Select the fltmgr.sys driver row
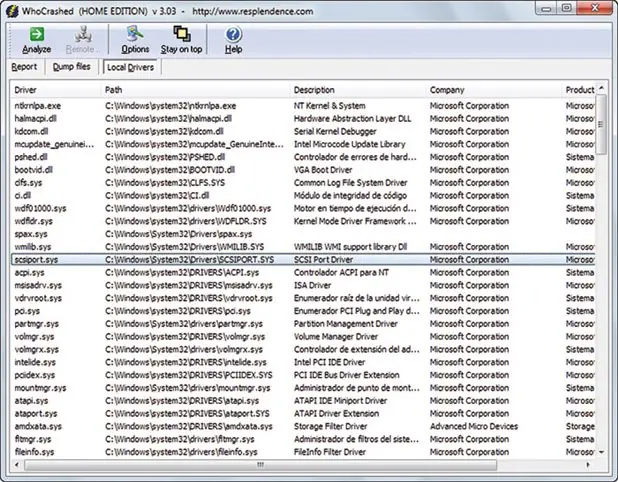The width and height of the screenshot is (618, 482). (303, 439)
